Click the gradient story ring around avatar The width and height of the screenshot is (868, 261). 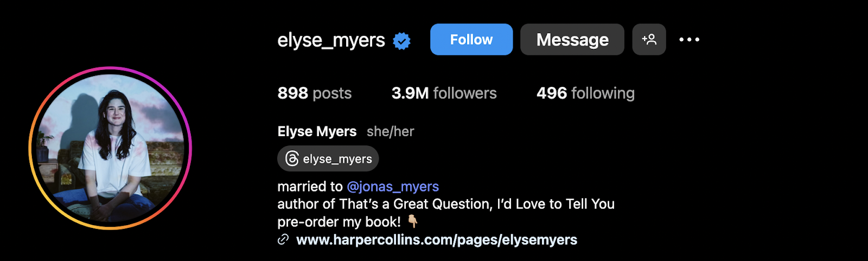(x=110, y=68)
